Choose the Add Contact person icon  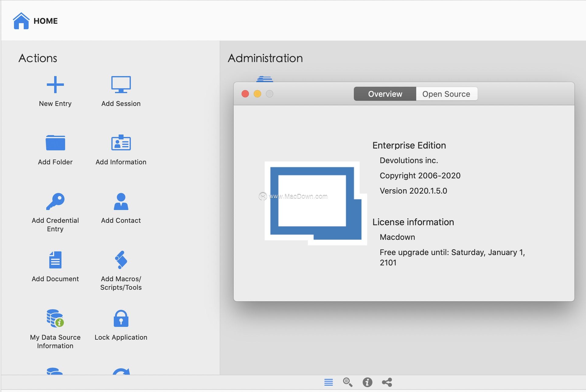[121, 201]
